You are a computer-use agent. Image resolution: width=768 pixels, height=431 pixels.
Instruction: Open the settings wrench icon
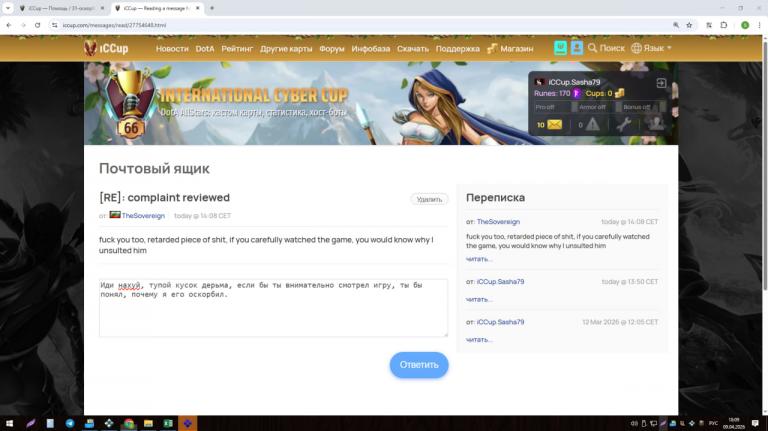coord(624,124)
